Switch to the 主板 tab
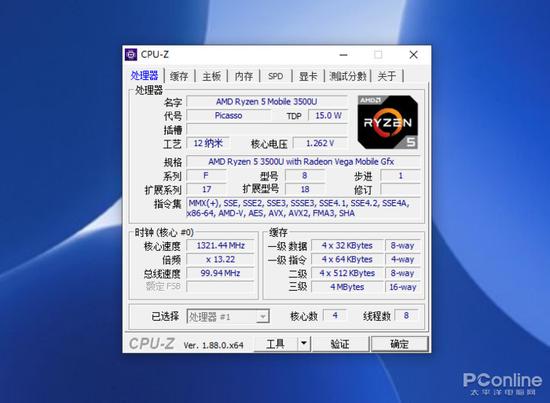The width and height of the screenshot is (550, 403). point(212,76)
